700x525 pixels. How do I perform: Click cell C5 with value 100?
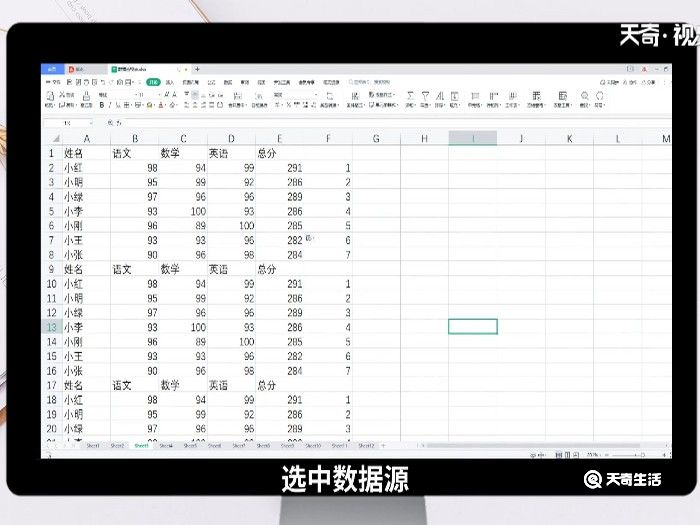(183, 211)
